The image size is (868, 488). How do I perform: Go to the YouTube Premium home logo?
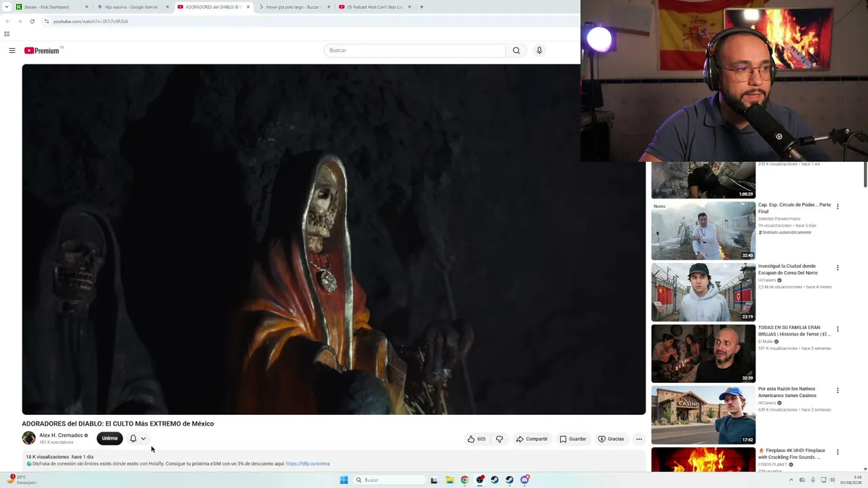point(42,51)
